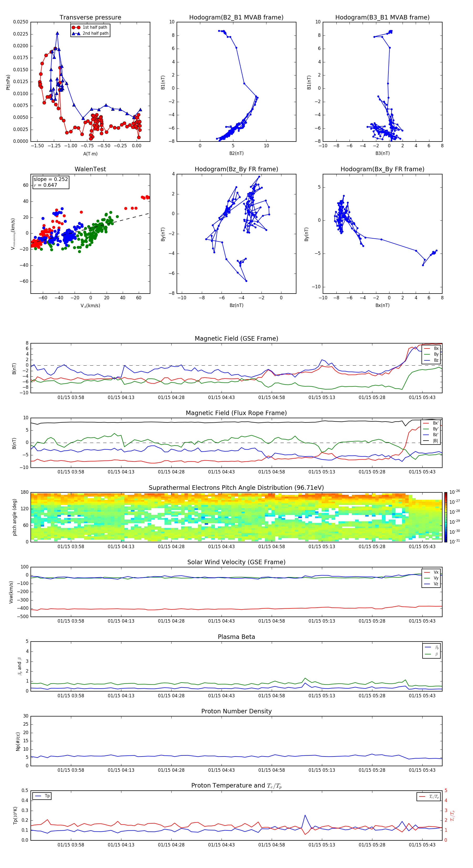
Task: Click the '10^-31' colorbar tick label
Action: (x=455, y=542)
